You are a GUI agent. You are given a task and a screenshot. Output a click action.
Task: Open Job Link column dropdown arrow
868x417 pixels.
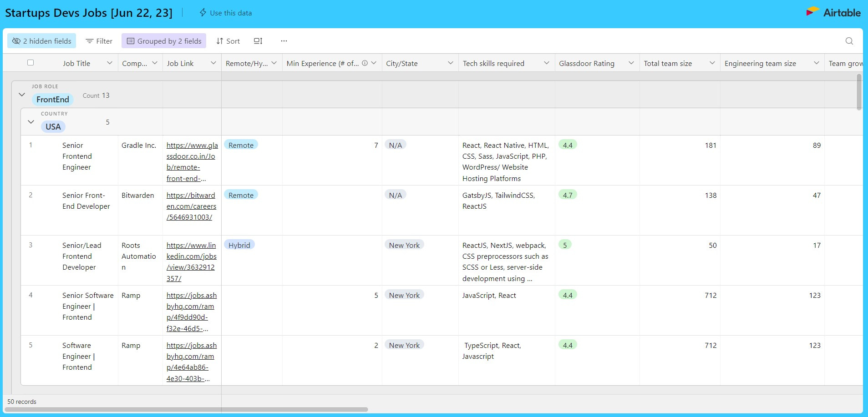point(213,63)
